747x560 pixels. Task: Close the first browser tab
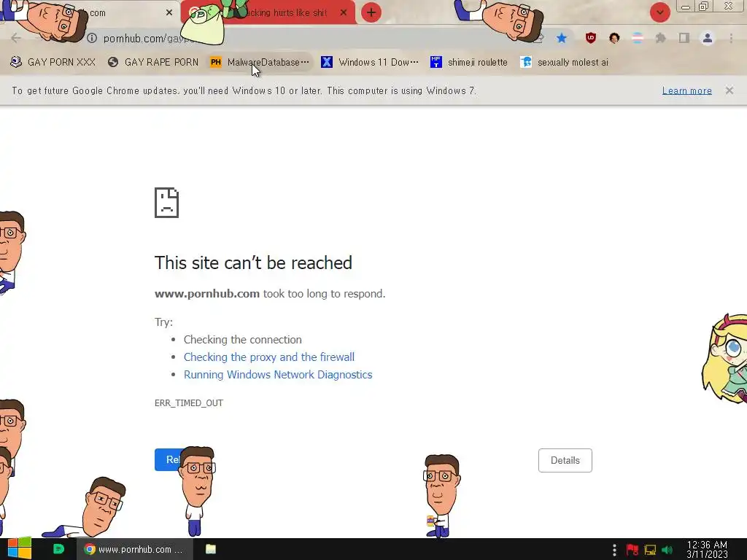click(x=169, y=13)
